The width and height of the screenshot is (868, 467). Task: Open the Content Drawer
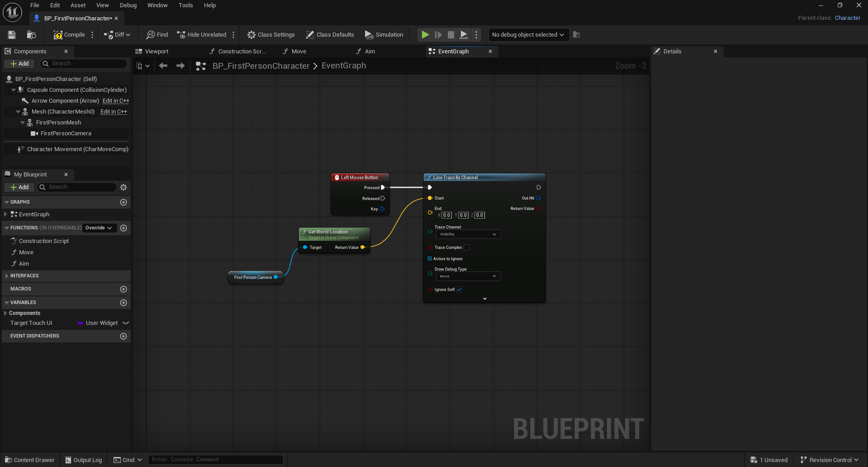pyautogui.click(x=29, y=460)
